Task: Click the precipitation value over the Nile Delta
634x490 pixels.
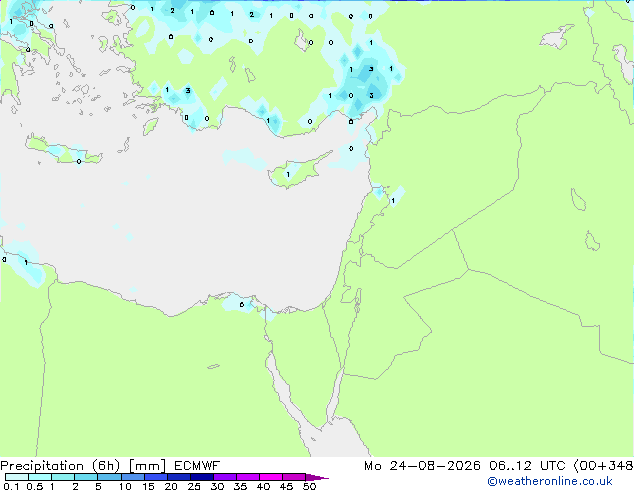Action: point(242,304)
